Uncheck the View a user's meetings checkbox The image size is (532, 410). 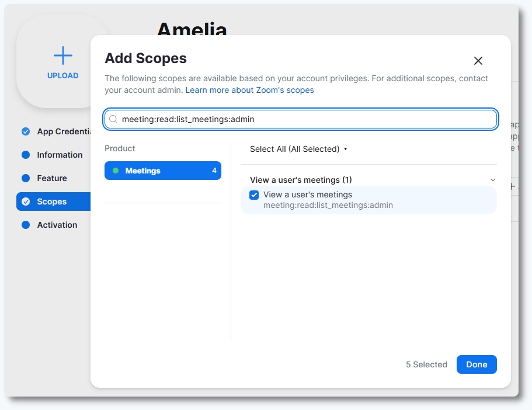[254, 195]
